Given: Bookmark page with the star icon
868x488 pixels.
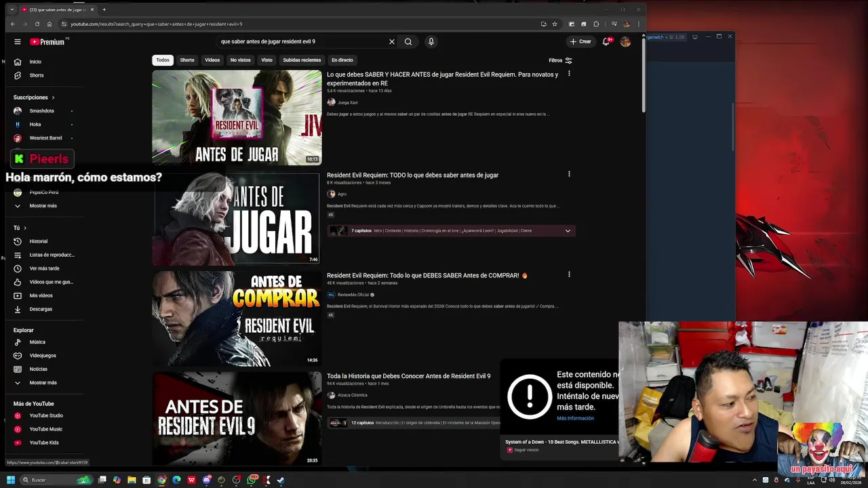Looking at the screenshot, I should [x=555, y=24].
